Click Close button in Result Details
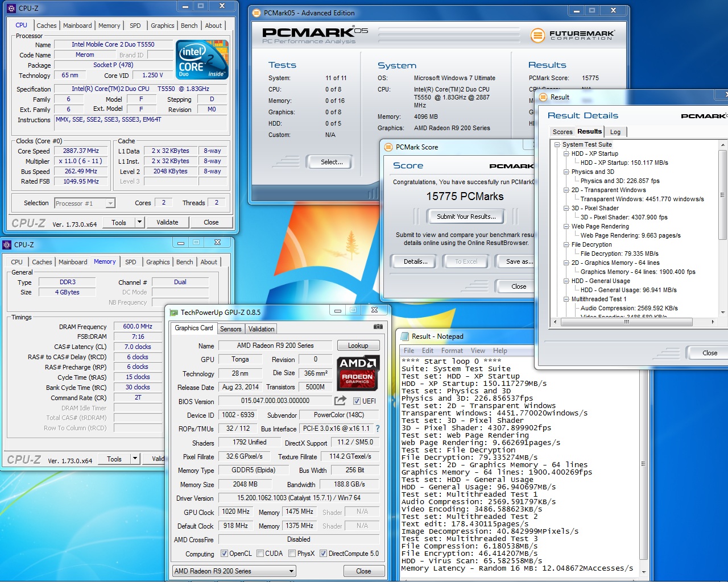 [709, 353]
